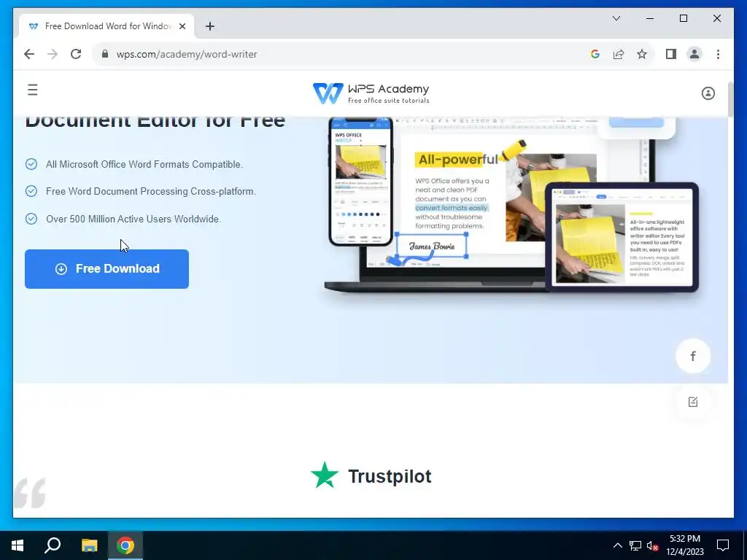Open the Windows Start menu
747x560 pixels.
(18, 545)
